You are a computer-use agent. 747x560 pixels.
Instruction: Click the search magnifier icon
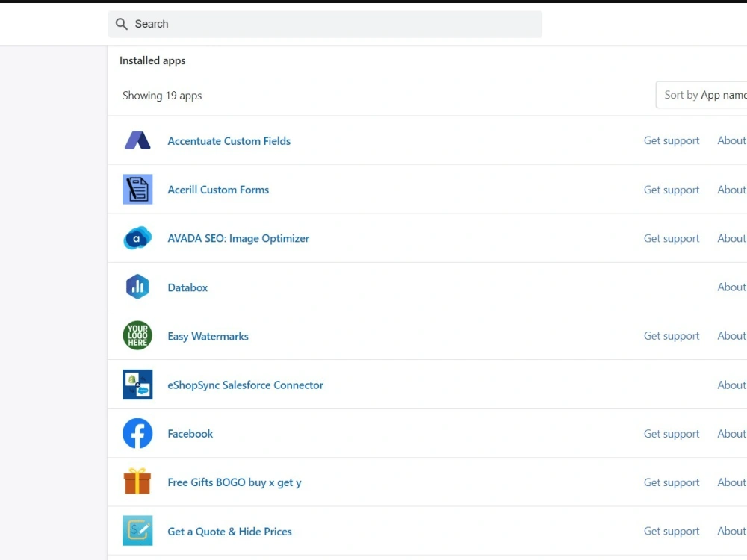122,24
